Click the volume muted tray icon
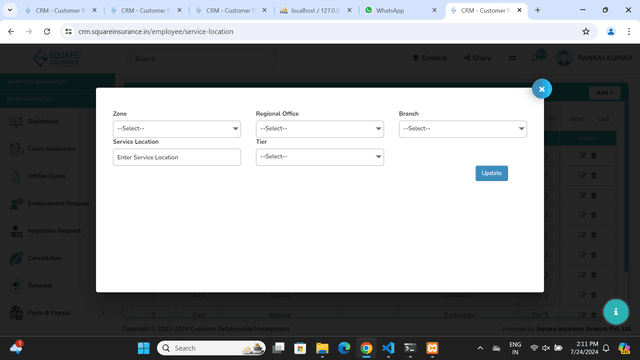The width and height of the screenshot is (640, 360). (546, 348)
